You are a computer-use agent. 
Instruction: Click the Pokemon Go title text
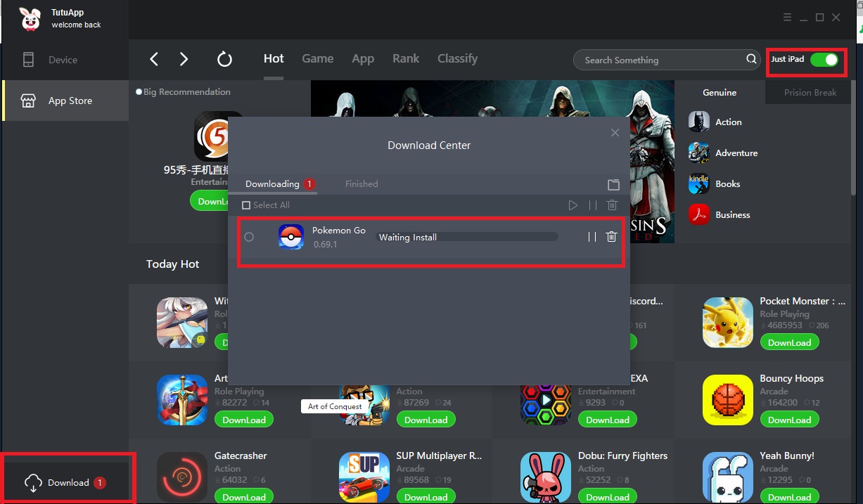tap(339, 231)
